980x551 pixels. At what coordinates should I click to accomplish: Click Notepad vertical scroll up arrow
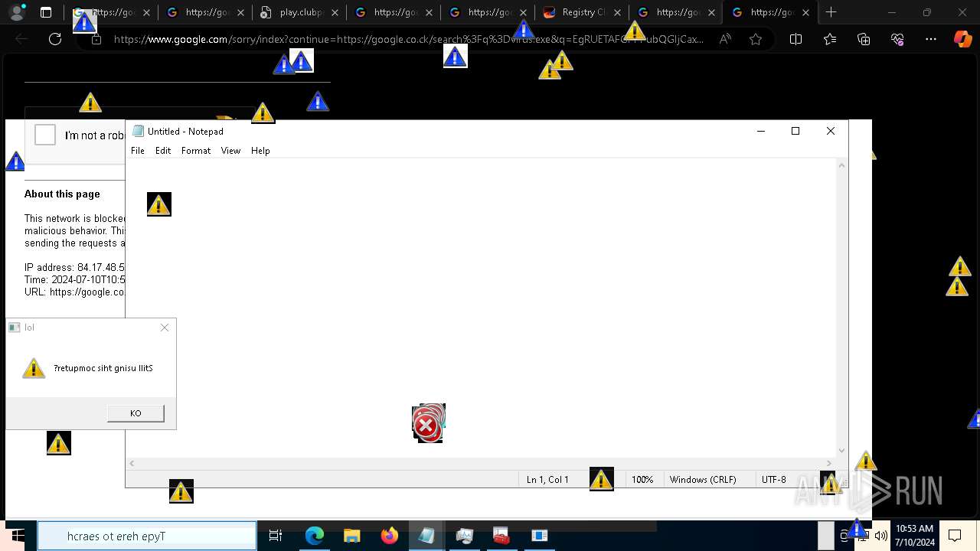pos(842,165)
